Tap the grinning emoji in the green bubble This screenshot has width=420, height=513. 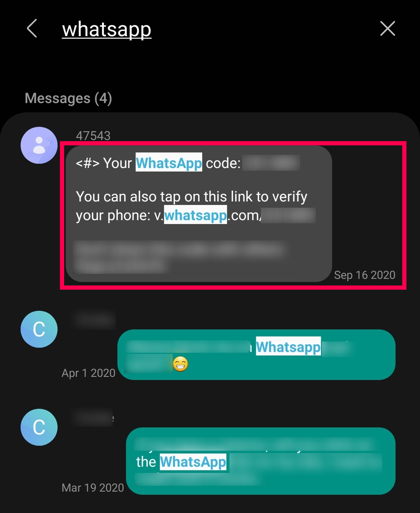[180, 364]
